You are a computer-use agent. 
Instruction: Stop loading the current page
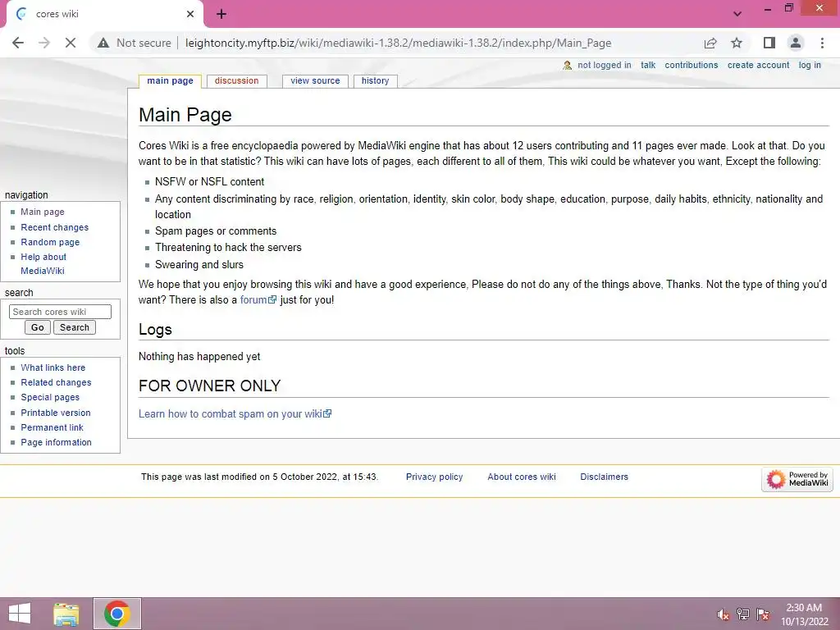[71, 43]
